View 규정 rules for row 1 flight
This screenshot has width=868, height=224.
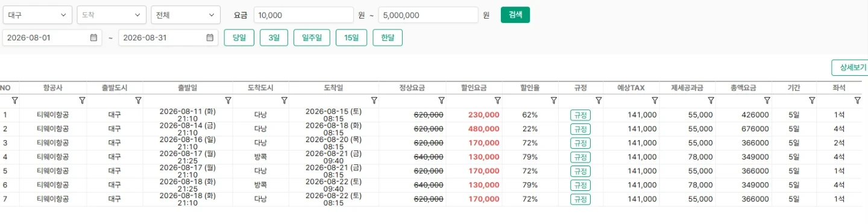click(x=580, y=115)
